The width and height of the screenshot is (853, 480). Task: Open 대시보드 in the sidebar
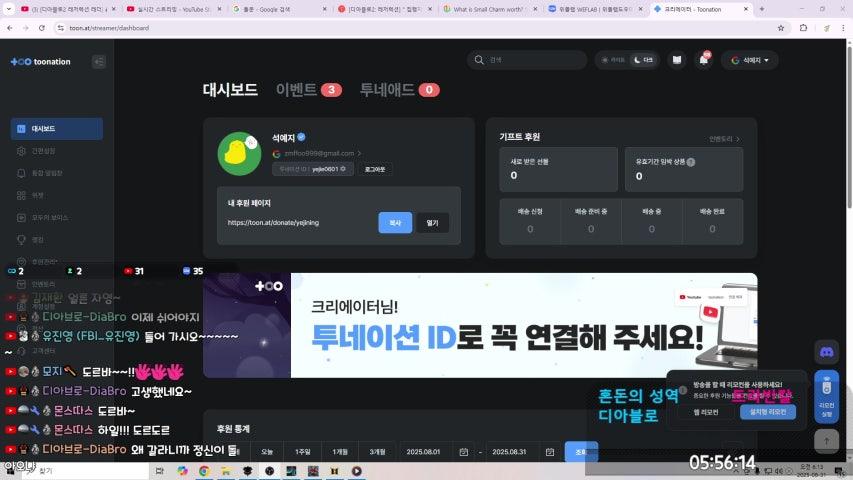pyautogui.click(x=57, y=129)
